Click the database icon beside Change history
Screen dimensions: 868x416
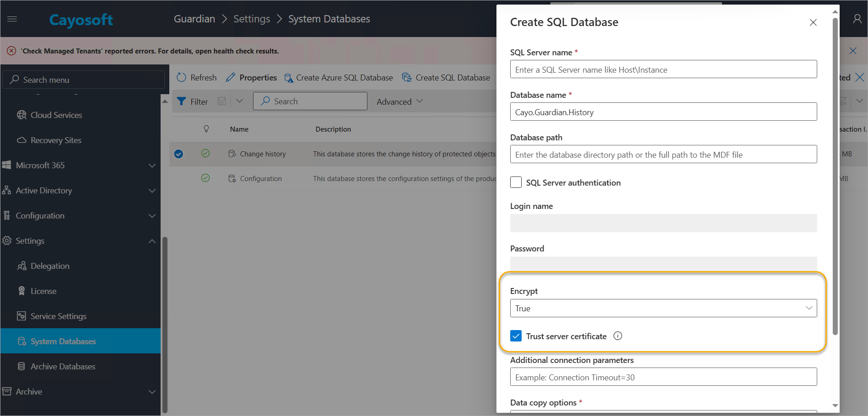(232, 154)
